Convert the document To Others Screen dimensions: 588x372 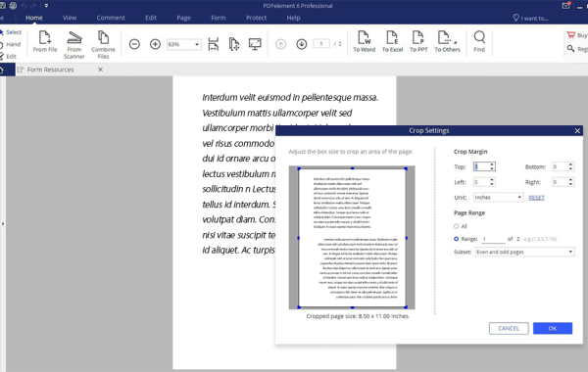point(447,41)
